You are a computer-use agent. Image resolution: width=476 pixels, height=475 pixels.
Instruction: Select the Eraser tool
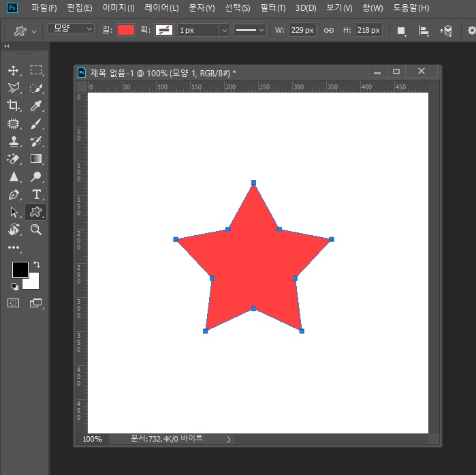click(14, 159)
